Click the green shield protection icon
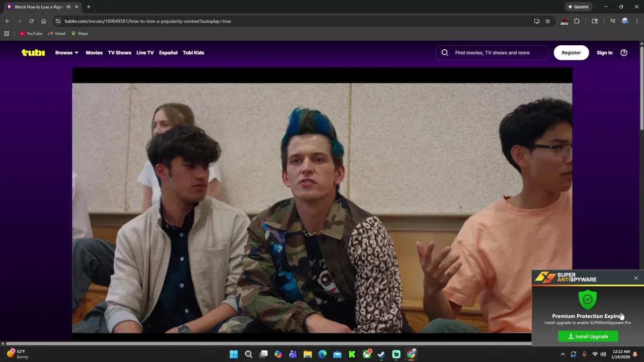Image resolution: width=644 pixels, height=362 pixels. (588, 299)
